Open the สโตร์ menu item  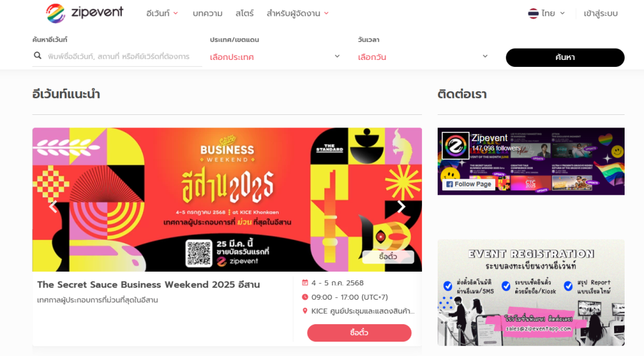pos(244,14)
